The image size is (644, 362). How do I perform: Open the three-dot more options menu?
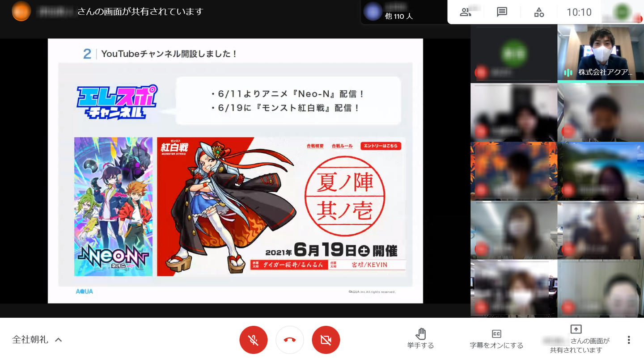[x=629, y=340]
